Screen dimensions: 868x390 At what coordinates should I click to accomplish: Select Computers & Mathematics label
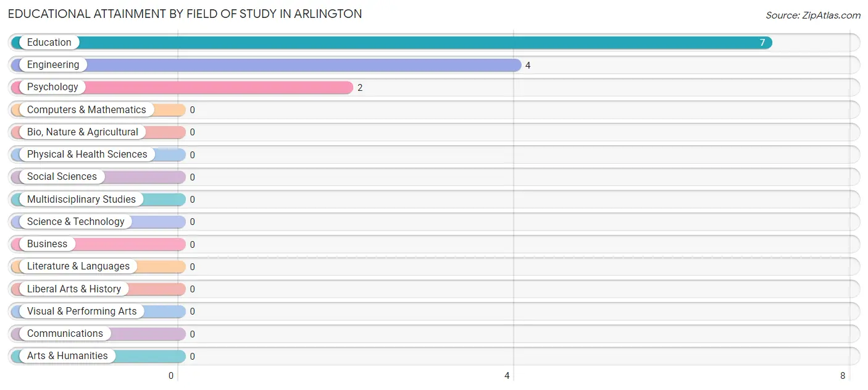click(86, 109)
